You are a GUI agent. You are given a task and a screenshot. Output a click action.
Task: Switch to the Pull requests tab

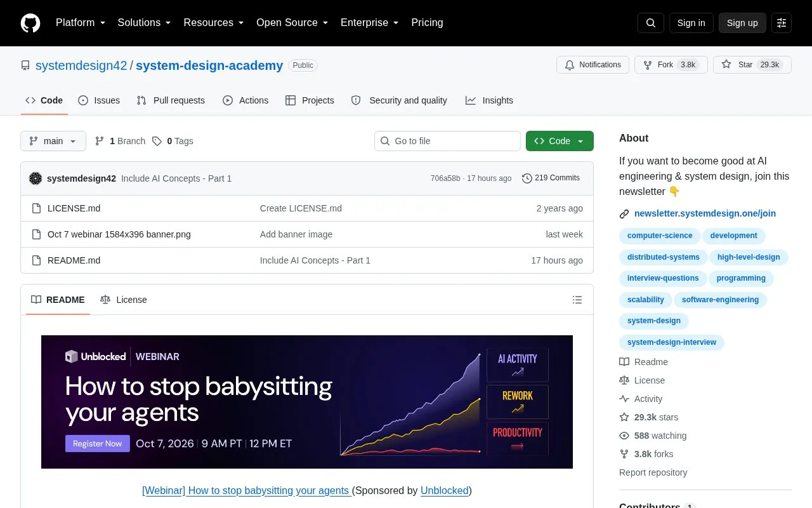[x=171, y=100]
